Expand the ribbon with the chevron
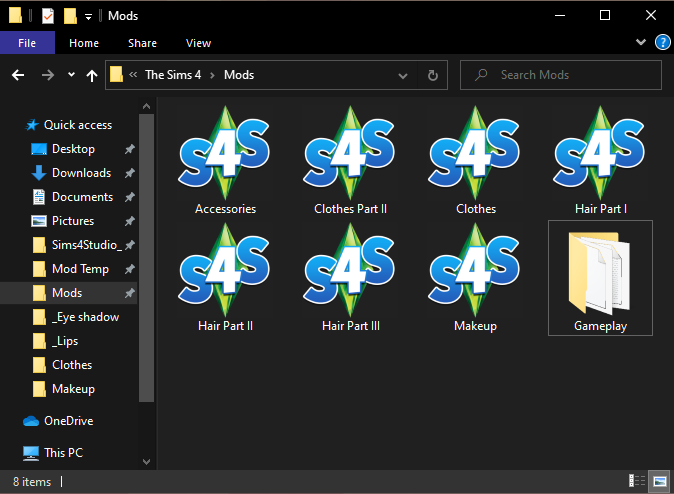The height and width of the screenshot is (494, 674). [x=640, y=42]
